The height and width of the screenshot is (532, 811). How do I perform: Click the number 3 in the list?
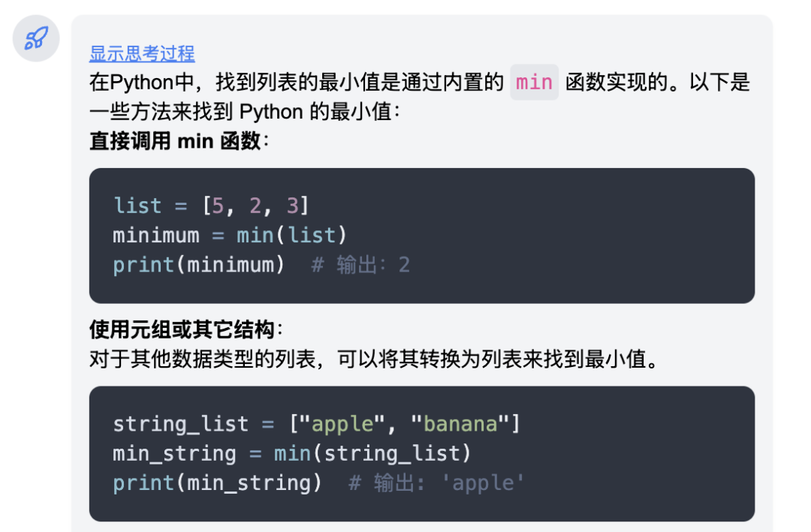click(292, 206)
